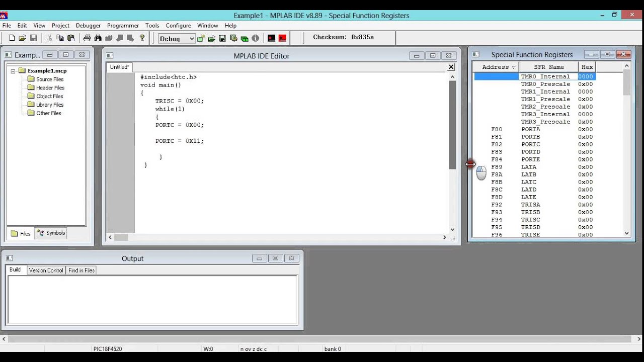
Task: Click the Print toolbar icon
Action: [87, 38]
